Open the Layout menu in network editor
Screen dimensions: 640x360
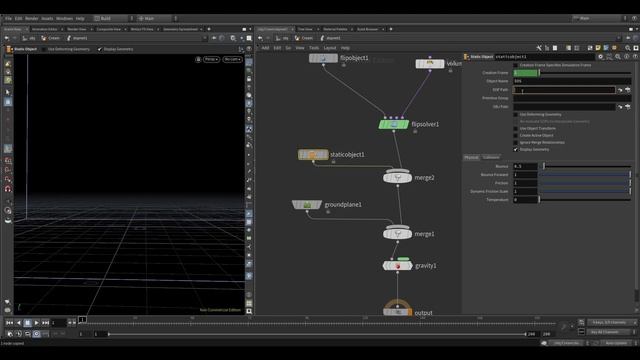pyautogui.click(x=330, y=48)
